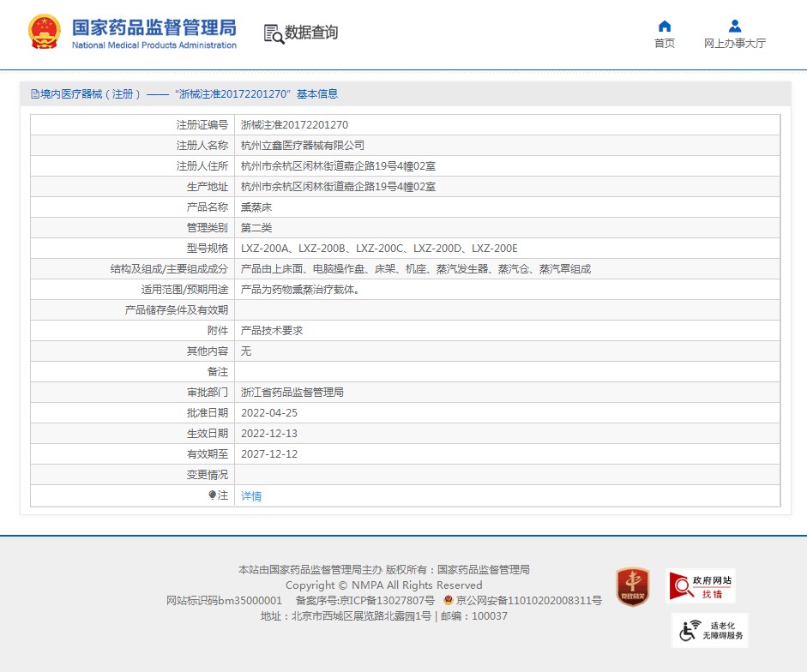The image size is (807, 672).
Task: Click the 注册人住所 address value
Action: pyautogui.click(x=338, y=166)
